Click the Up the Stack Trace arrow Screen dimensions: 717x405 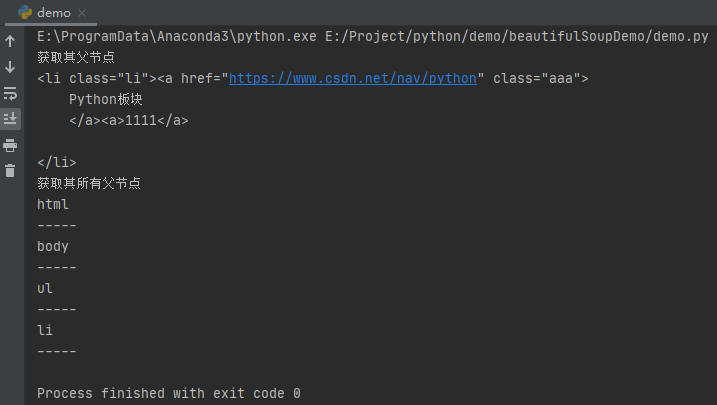(11, 42)
